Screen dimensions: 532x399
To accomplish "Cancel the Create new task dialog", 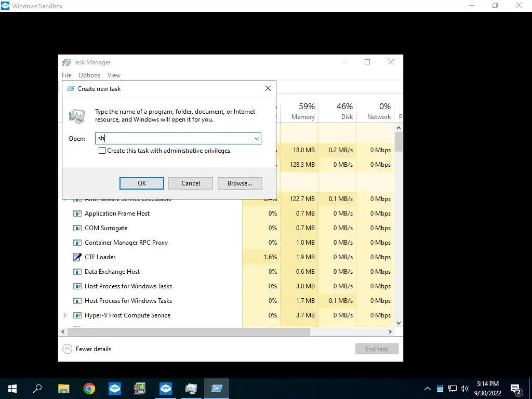I will point(190,183).
